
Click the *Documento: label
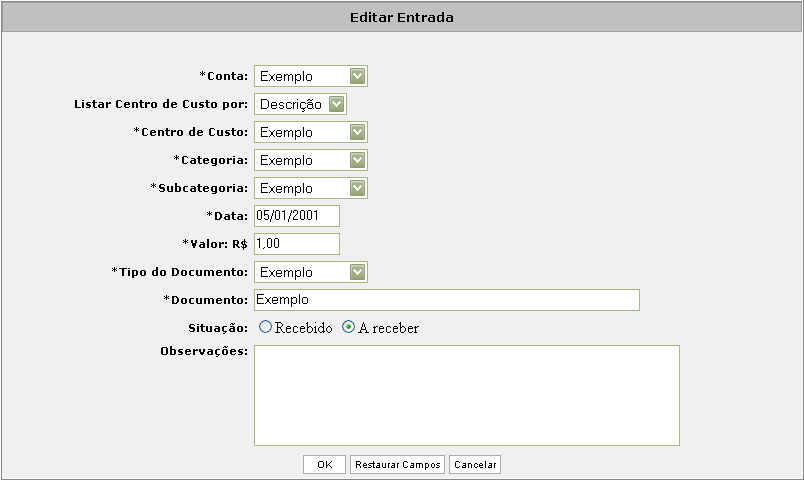coord(206,300)
